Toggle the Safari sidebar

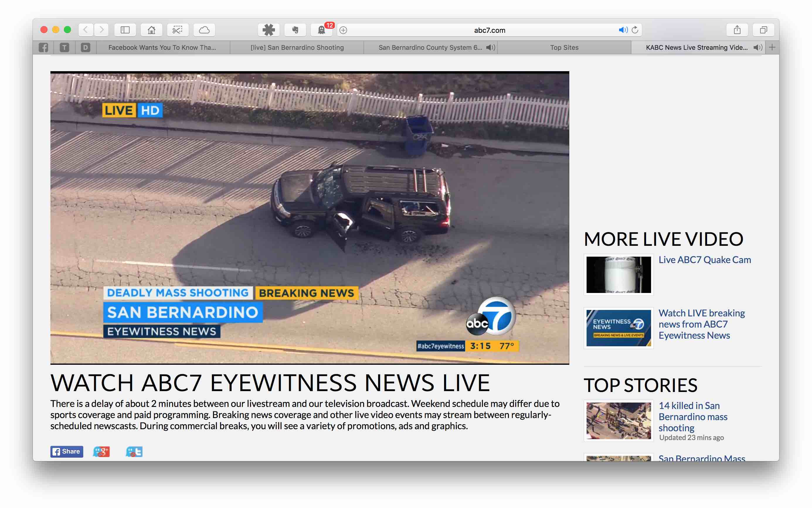(125, 30)
